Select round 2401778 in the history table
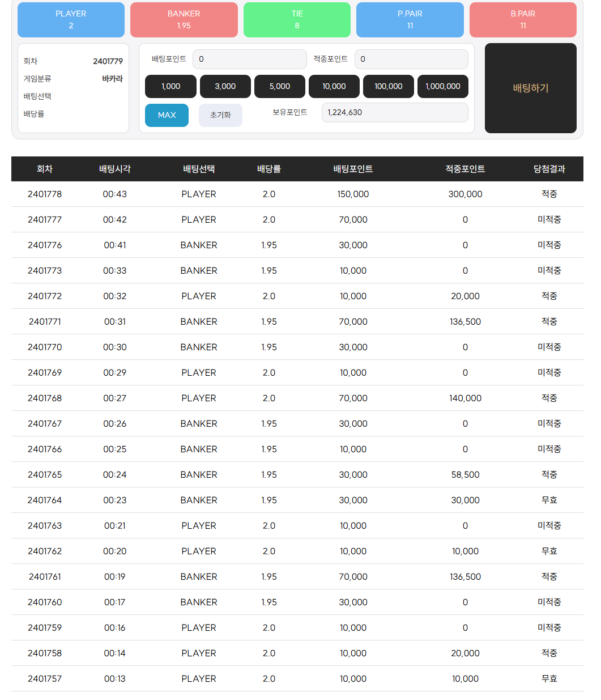The height and width of the screenshot is (700, 601). pyautogui.click(x=45, y=194)
